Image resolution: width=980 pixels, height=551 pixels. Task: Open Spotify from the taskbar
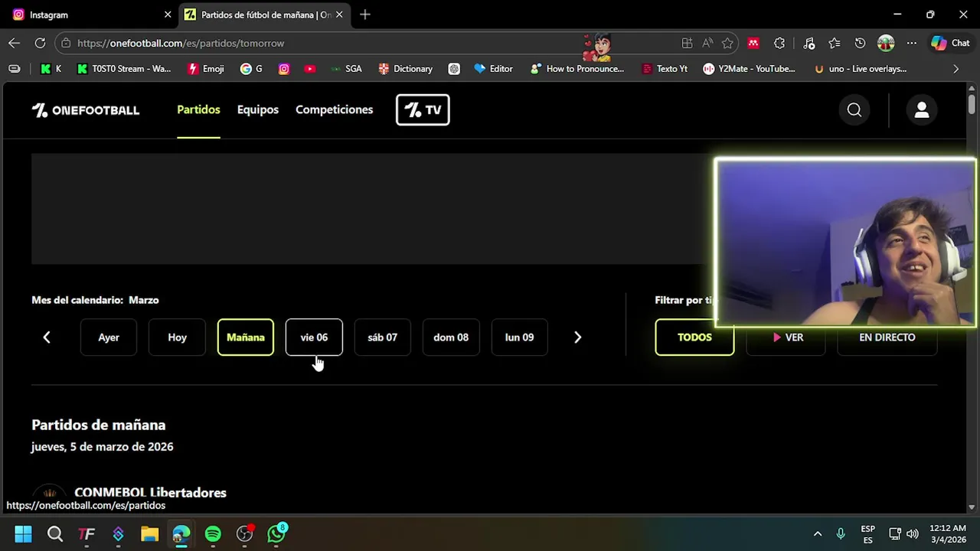click(x=213, y=533)
